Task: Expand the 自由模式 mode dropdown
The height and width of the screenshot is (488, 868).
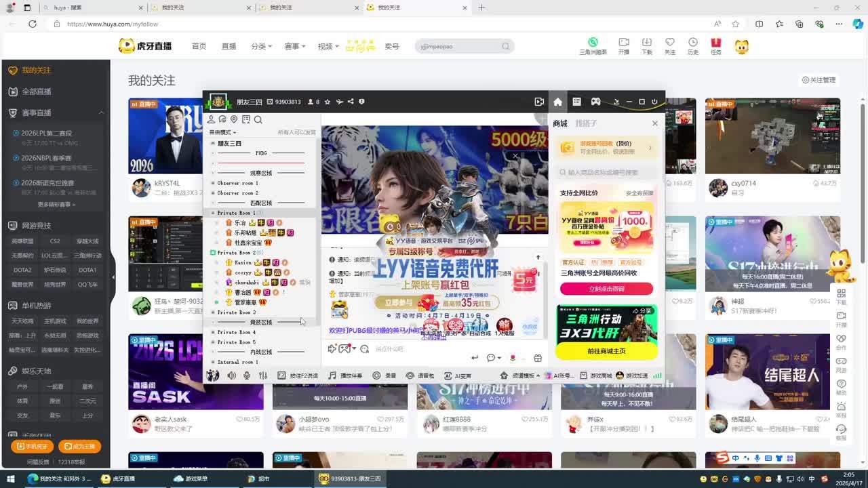Action: 223,132
